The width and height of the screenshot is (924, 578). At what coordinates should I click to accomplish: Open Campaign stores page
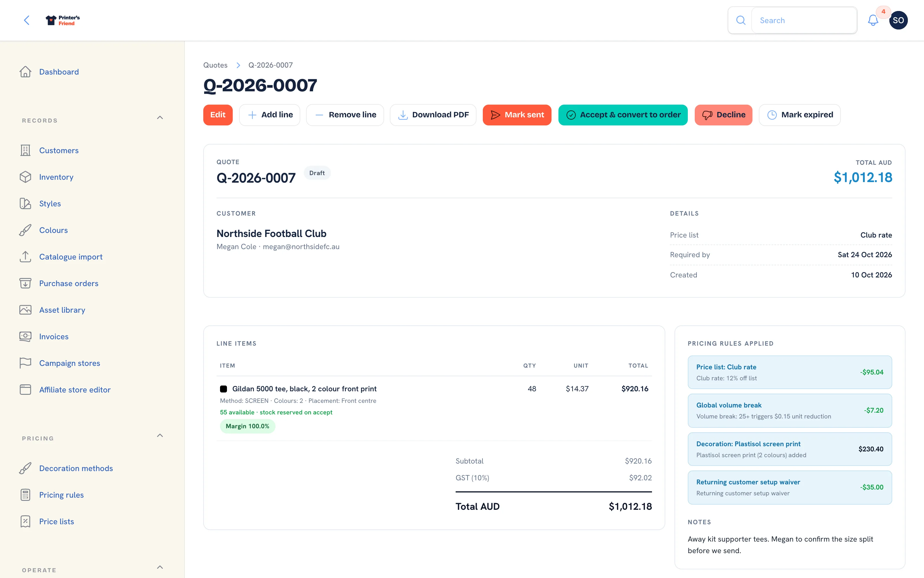pos(70,363)
